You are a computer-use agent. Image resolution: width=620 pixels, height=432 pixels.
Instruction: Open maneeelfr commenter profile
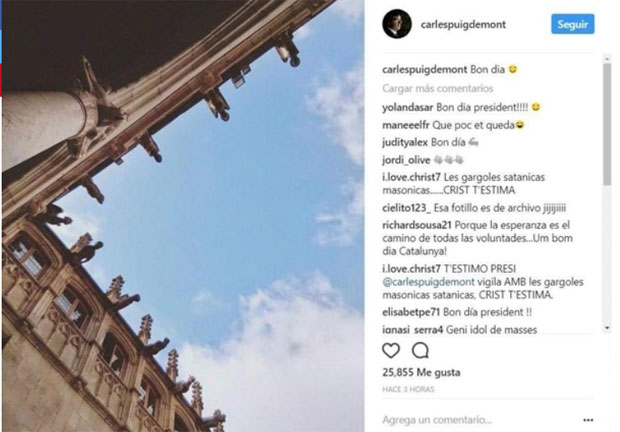coord(406,125)
